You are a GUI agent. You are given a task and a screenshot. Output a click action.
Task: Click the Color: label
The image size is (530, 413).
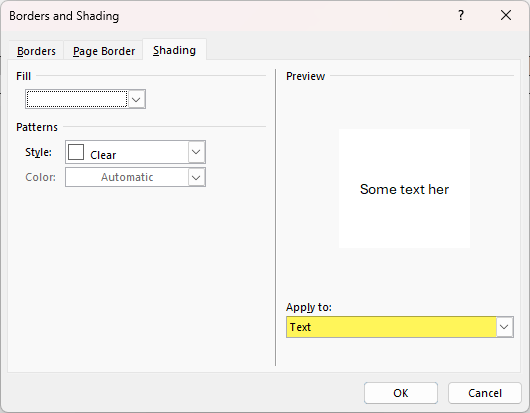pyautogui.click(x=41, y=177)
